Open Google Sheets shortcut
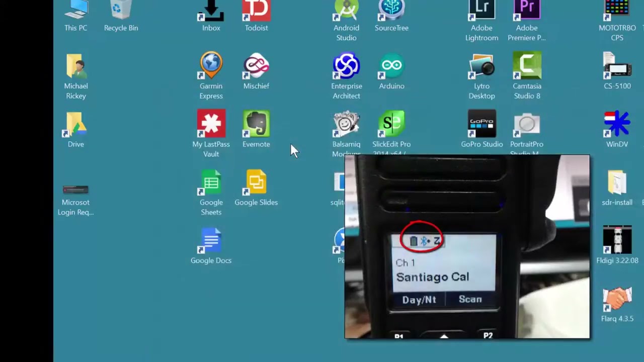Image resolution: width=644 pixels, height=362 pixels. pyautogui.click(x=211, y=193)
